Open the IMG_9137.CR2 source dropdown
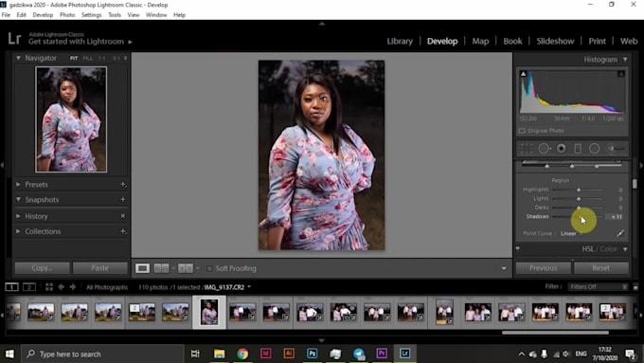Image resolution: width=644 pixels, height=363 pixels. (248, 287)
